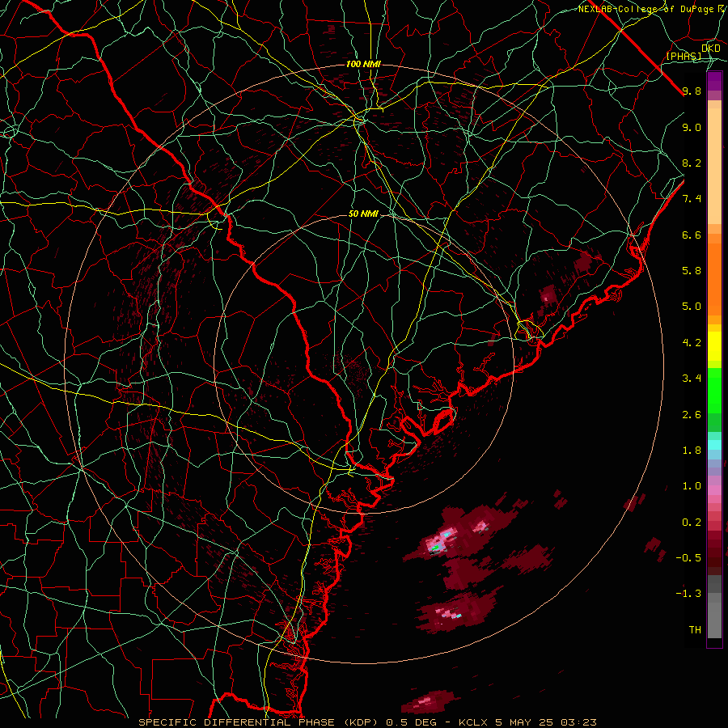Click the 0.2 color scale label

coord(692,522)
